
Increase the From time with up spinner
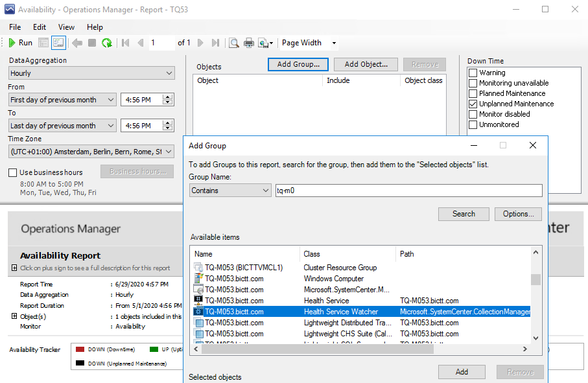tap(168, 97)
